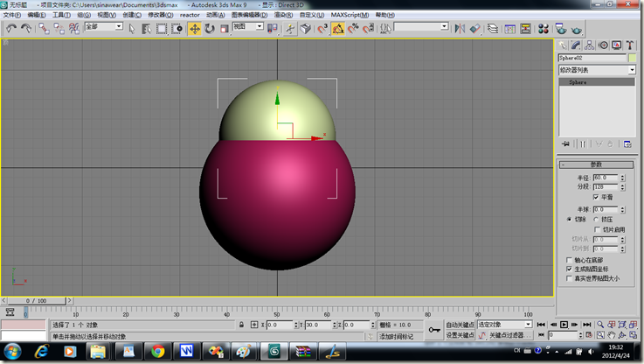Activate the Bind to Space Warp tool
The height and width of the screenshot is (364, 644).
(74, 28)
